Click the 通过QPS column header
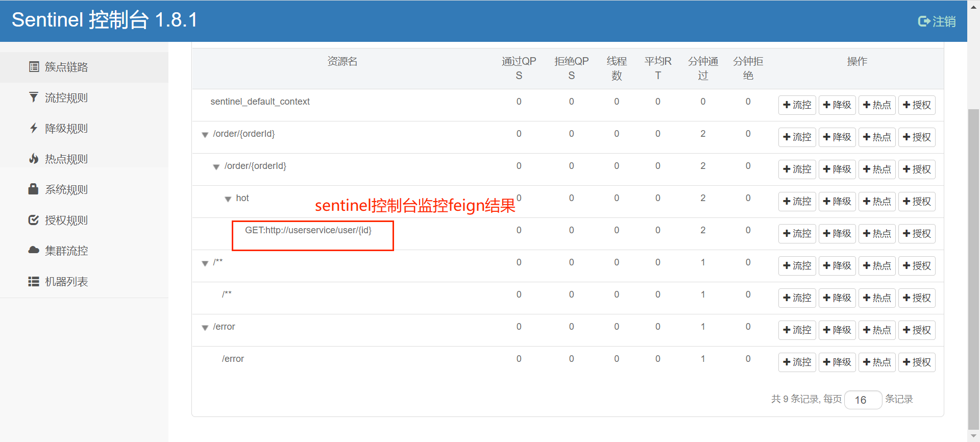The image size is (980, 442). tap(519, 68)
